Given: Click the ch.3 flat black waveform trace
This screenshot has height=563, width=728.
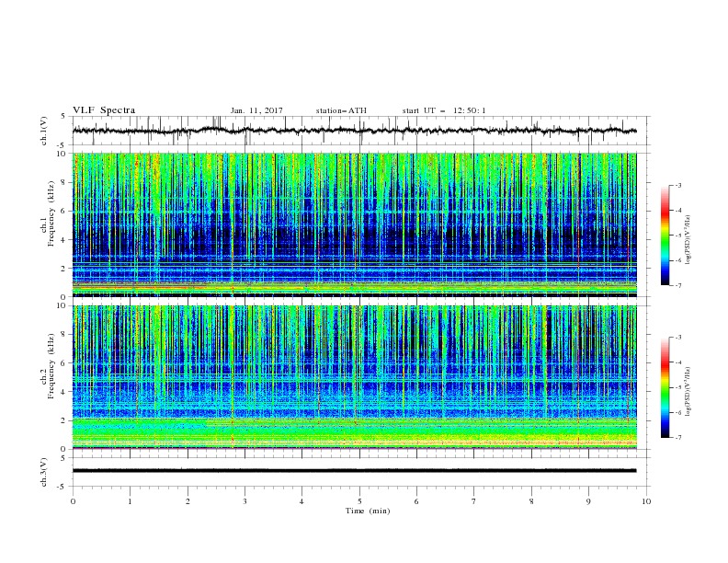Looking at the screenshot, I should point(354,471).
